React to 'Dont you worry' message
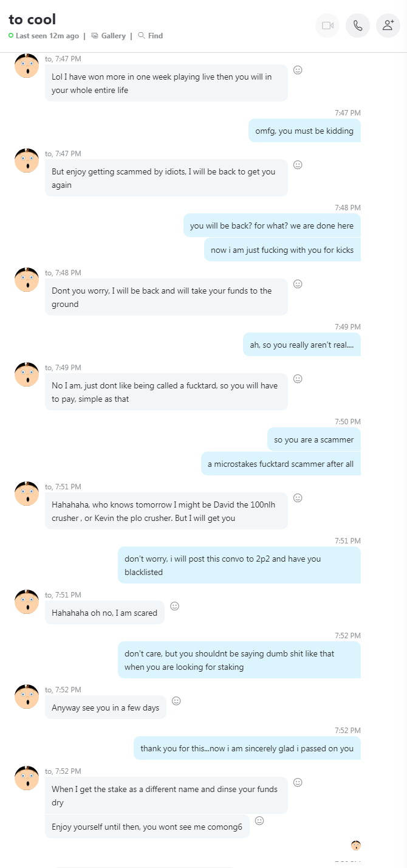407x868 pixels. pyautogui.click(x=298, y=284)
